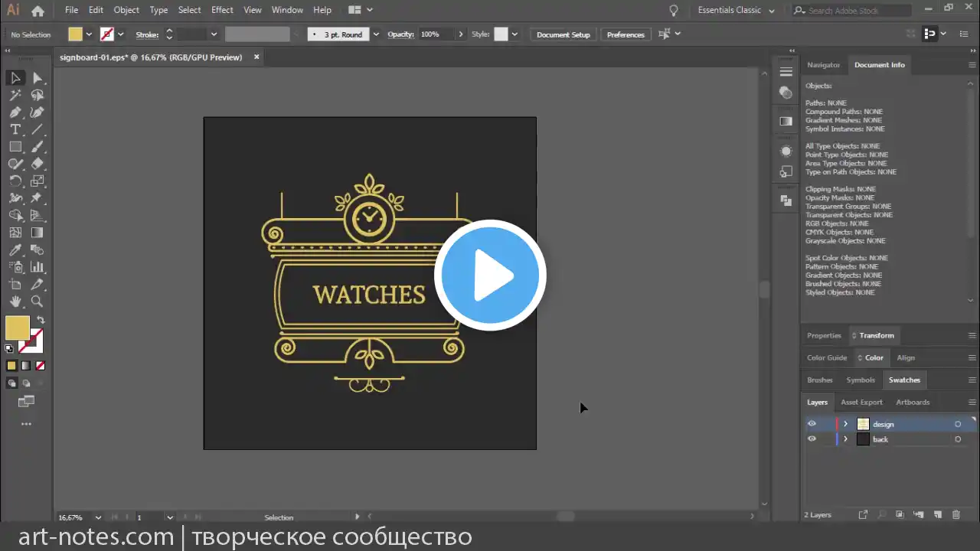
Task: Click the Home icon in top bar
Action: click(x=38, y=11)
